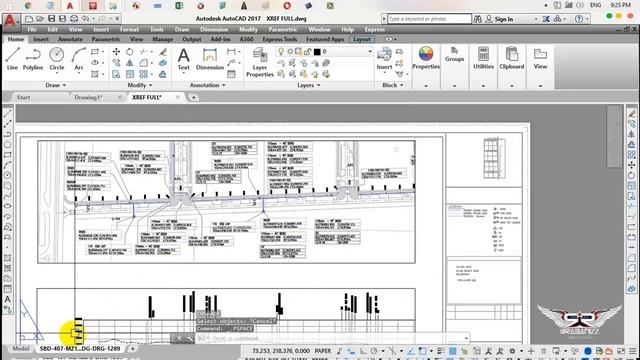The image size is (640, 360).
Task: Click the Scale tool in the Modify panel
Action: click(x=129, y=74)
